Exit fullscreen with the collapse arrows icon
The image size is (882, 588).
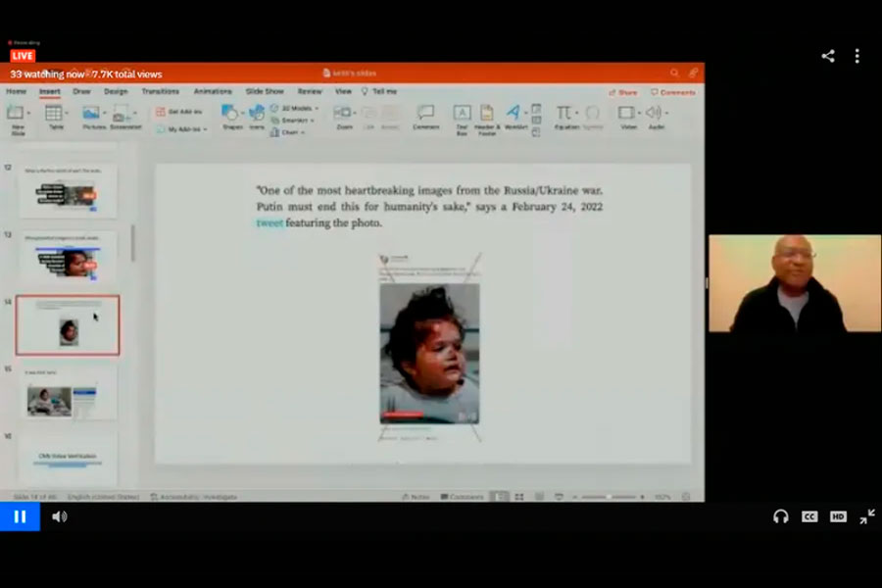[867, 516]
